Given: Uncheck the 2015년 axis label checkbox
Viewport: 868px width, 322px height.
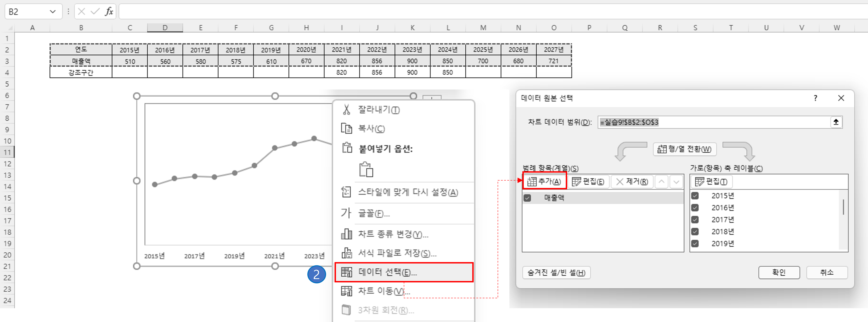Looking at the screenshot, I should (695, 195).
